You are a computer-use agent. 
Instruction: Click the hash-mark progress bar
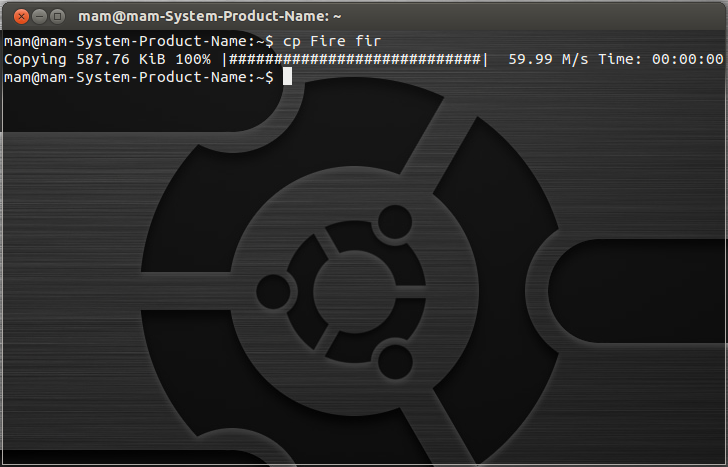click(355, 59)
